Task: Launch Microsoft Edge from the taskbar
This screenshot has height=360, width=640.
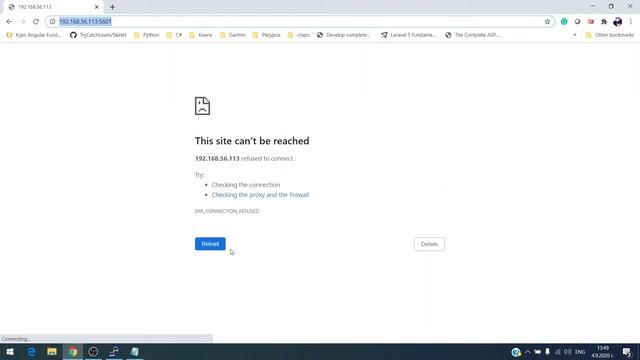Action: click(x=31, y=351)
